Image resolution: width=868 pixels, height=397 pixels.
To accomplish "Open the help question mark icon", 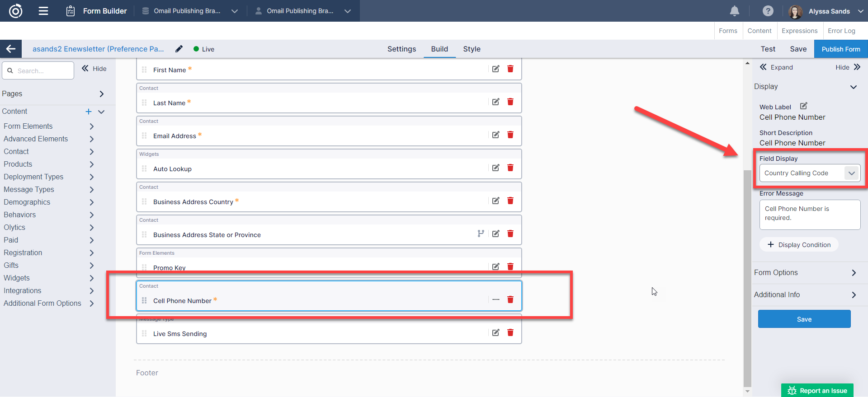I will pos(768,11).
